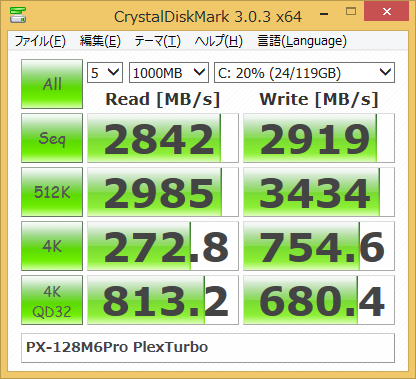Click the CrystalDiskMark app icon in title bar
Screen dimensions: 416x379
18,15
